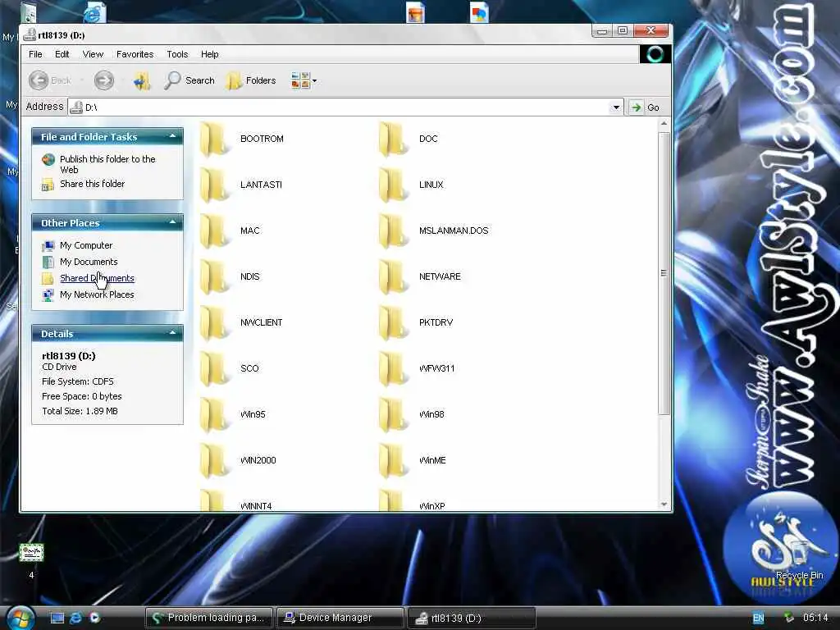The height and width of the screenshot is (630, 840).
Task: Click the rtl8139 (D:) taskbar button
Action: [472, 618]
